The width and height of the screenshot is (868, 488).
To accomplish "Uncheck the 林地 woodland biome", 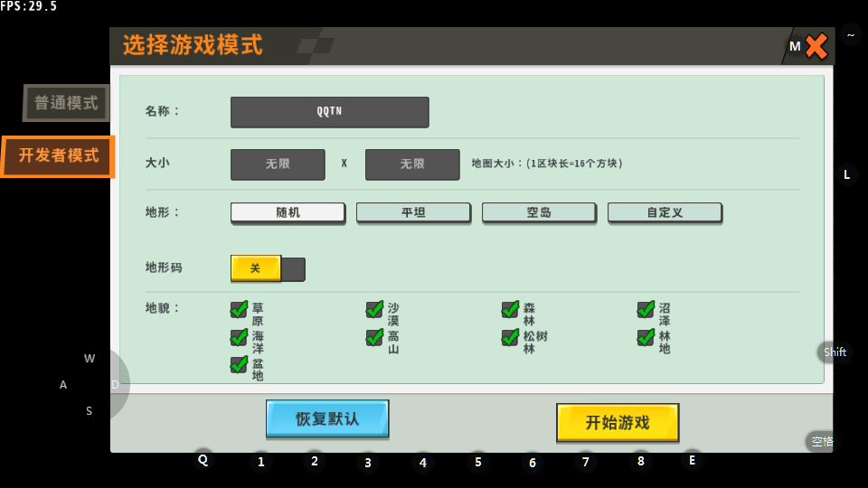I will (x=646, y=337).
